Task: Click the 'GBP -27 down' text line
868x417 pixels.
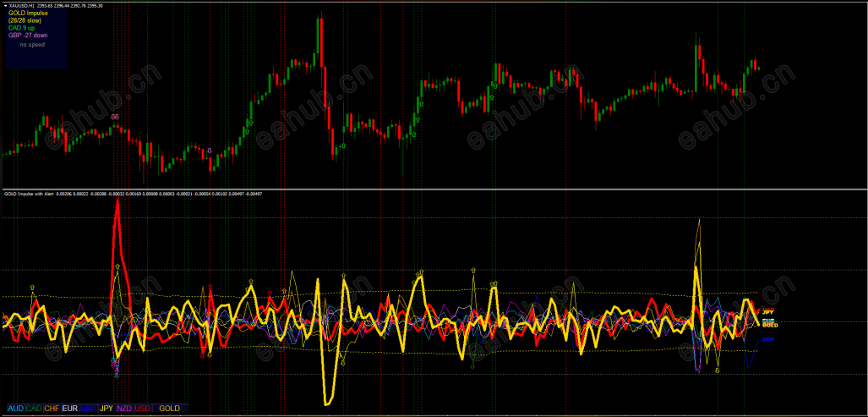Action: pyautogui.click(x=28, y=35)
